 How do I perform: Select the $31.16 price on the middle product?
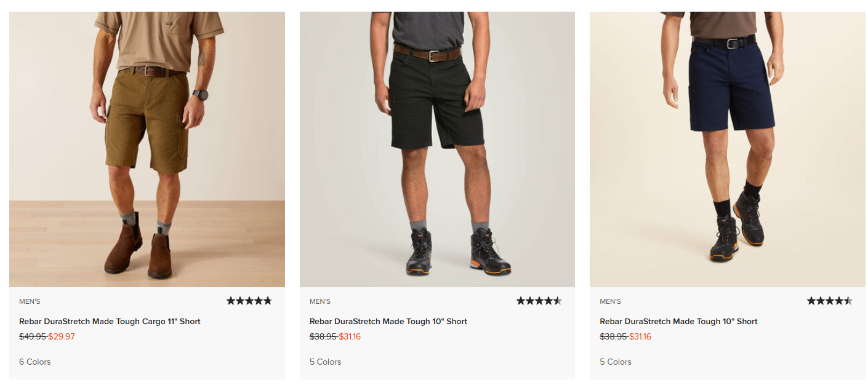(350, 336)
